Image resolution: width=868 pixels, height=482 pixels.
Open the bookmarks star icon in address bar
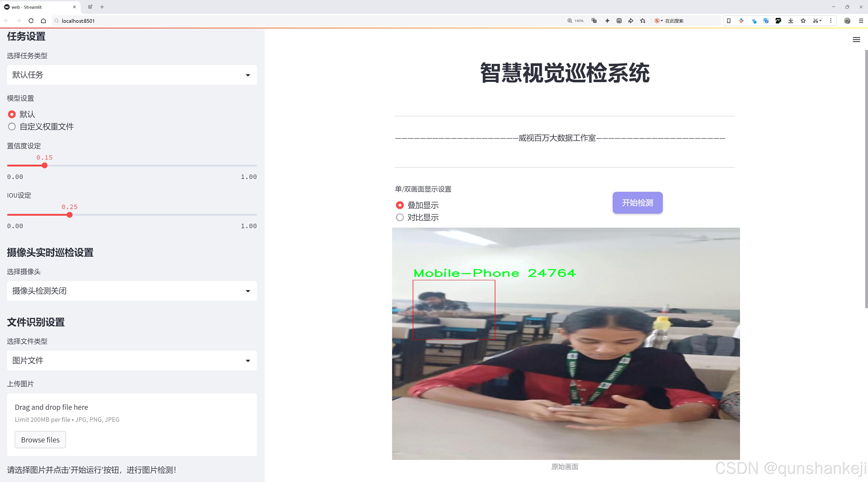click(642, 20)
